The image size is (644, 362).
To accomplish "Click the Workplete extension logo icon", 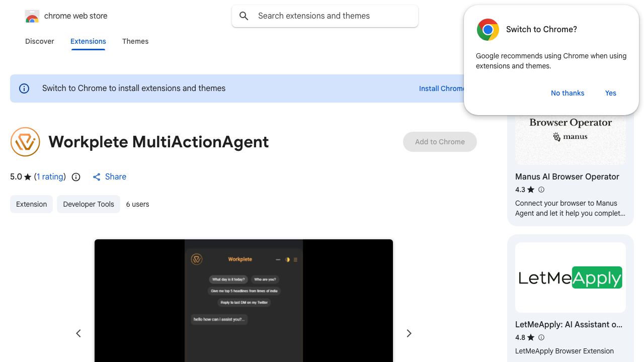I will click(25, 142).
